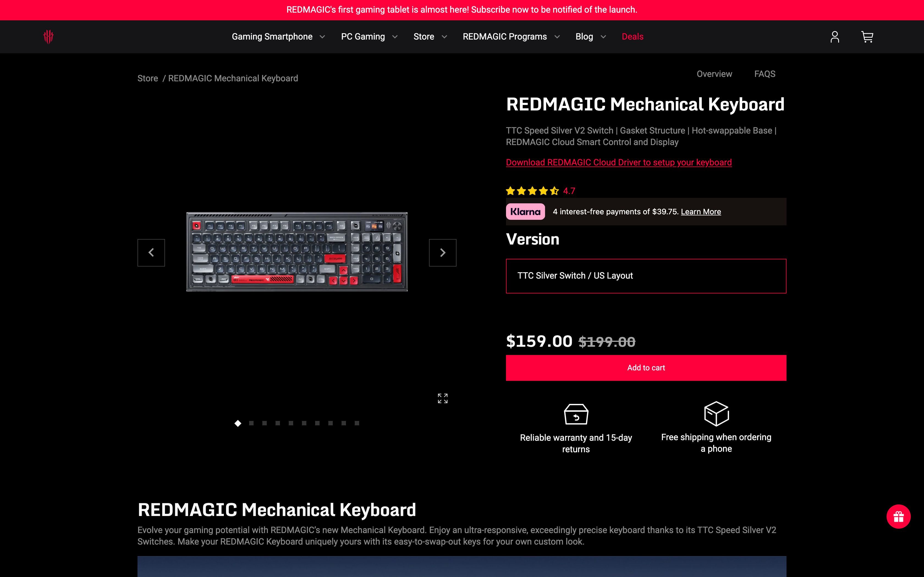Viewport: 924px width, 577px height.
Task: Click the previous image arrow
Action: 151,253
